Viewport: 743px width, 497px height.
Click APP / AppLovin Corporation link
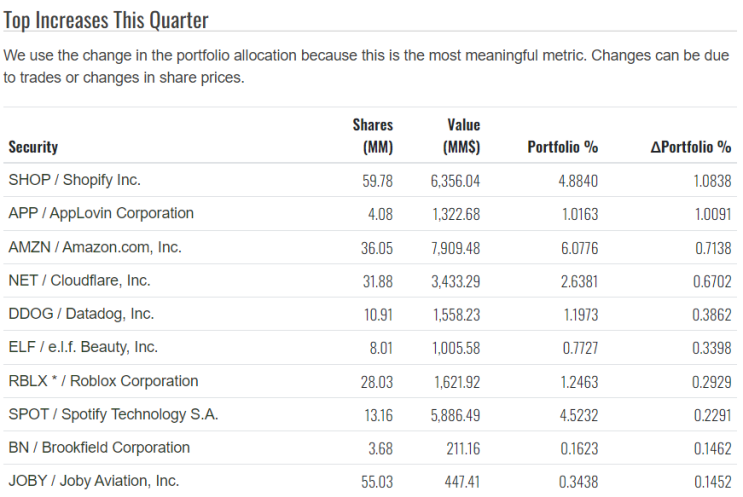click(x=100, y=213)
